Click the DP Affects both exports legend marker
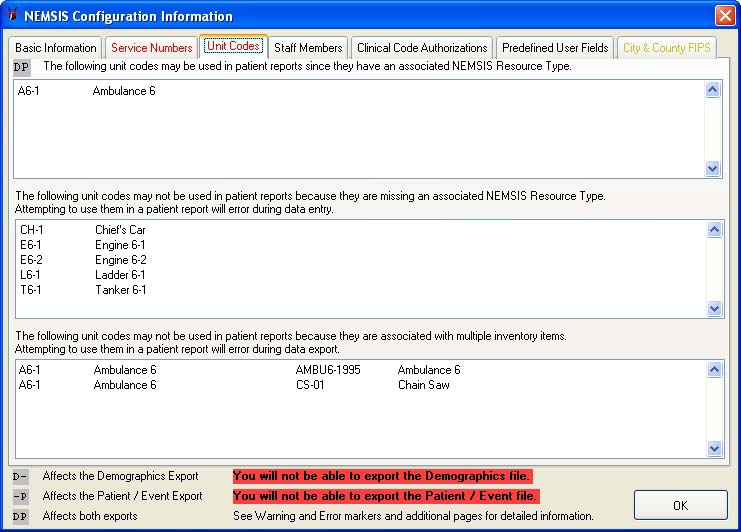Screen dimensions: 741x532 (x=20, y=516)
